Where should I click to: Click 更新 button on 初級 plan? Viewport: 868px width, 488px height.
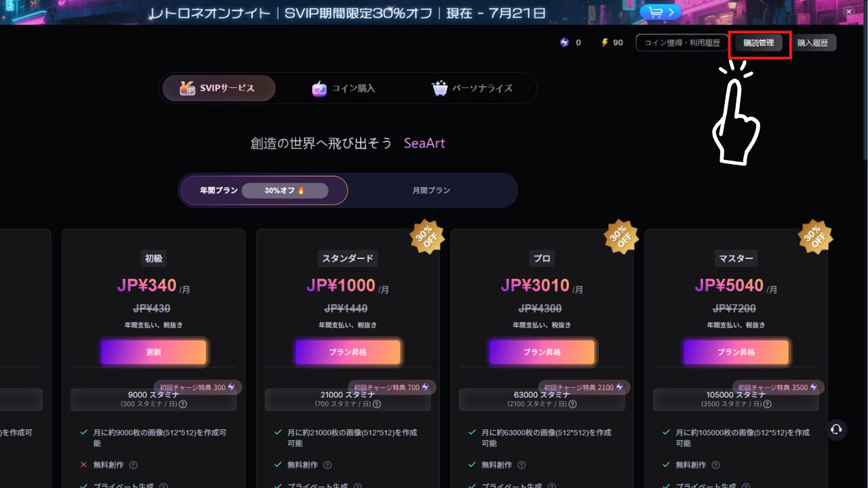(154, 352)
